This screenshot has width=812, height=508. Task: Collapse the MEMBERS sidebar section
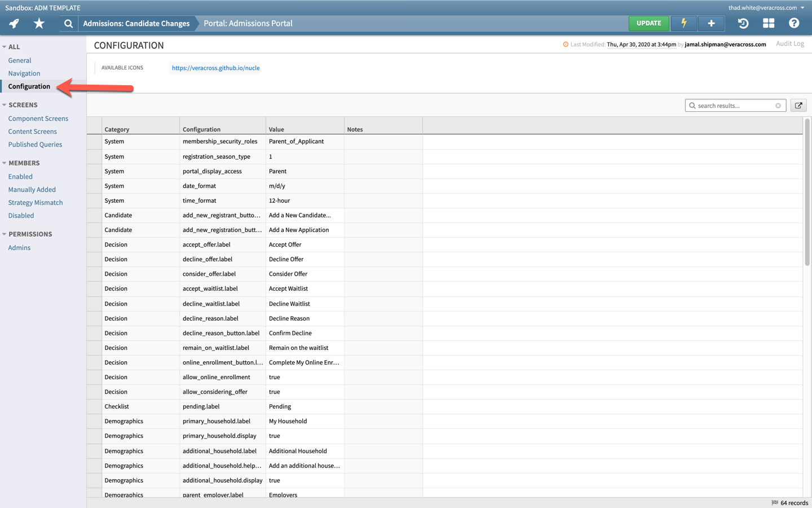[5, 163]
